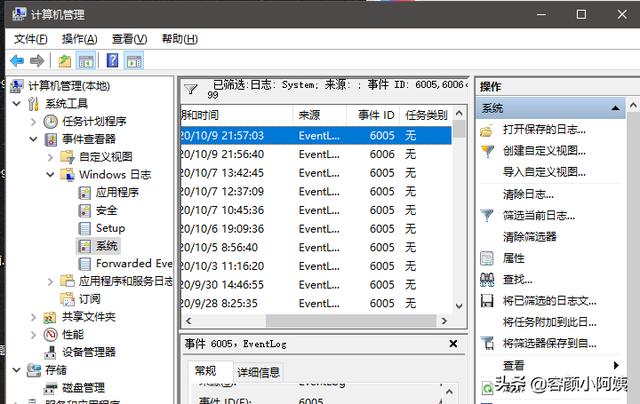Viewport: 640px width, 404px height.
Task: Click the Setup log icon
Action: [84, 228]
